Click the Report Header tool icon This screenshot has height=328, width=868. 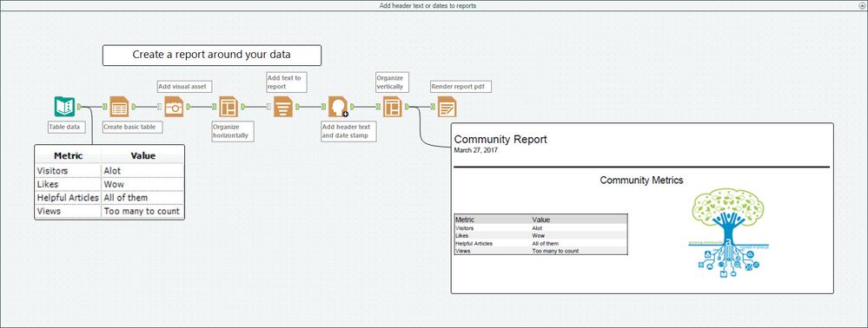pyautogui.click(x=338, y=106)
